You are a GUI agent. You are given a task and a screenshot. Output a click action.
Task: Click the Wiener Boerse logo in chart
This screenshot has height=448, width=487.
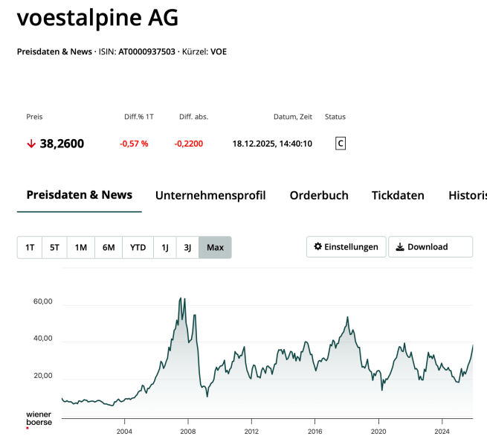pos(39,419)
